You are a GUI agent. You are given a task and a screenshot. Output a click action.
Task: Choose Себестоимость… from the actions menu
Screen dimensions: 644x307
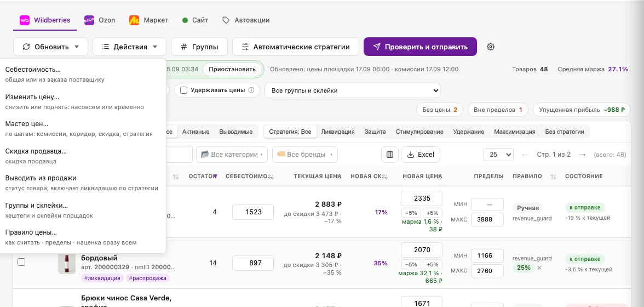click(83, 74)
